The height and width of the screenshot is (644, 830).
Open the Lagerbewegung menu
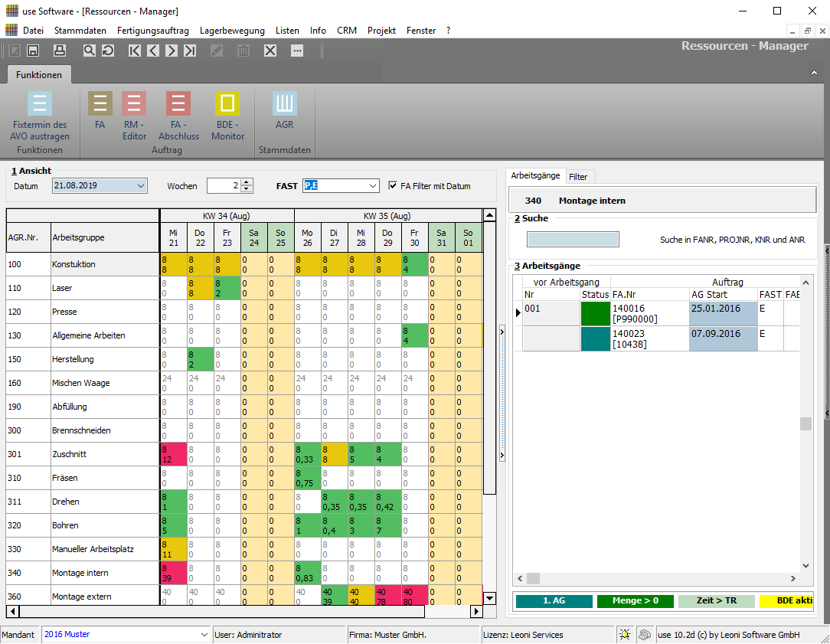coord(232,31)
